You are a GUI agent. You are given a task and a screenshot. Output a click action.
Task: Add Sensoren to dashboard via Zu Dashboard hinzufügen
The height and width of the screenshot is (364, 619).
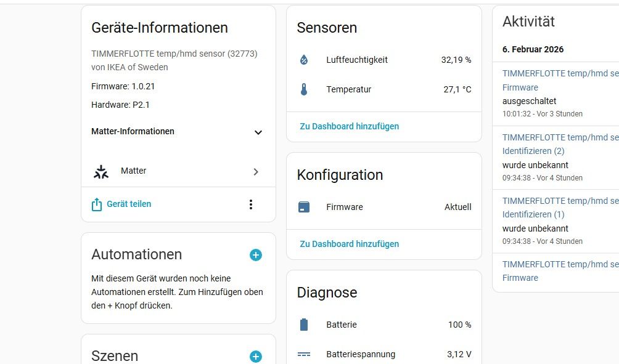pyautogui.click(x=349, y=126)
